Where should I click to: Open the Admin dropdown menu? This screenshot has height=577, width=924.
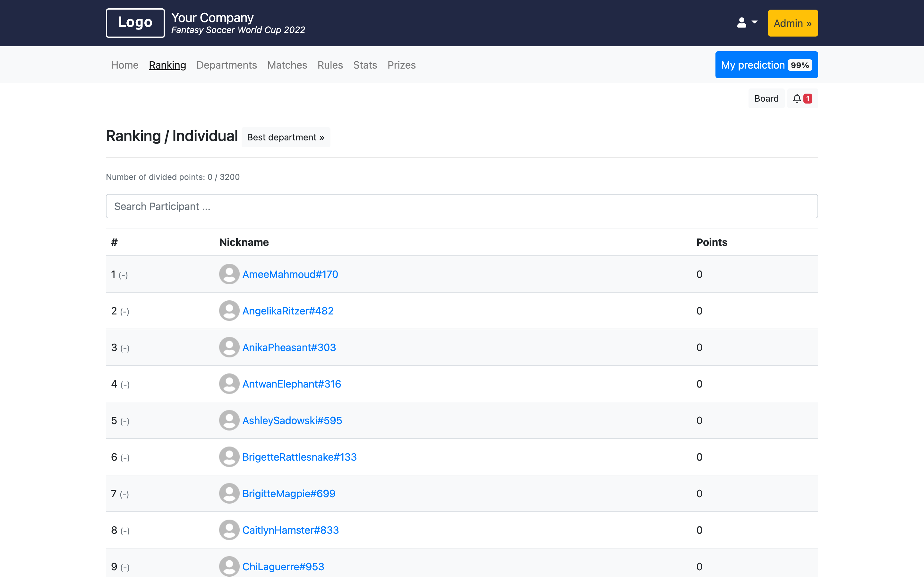(793, 23)
